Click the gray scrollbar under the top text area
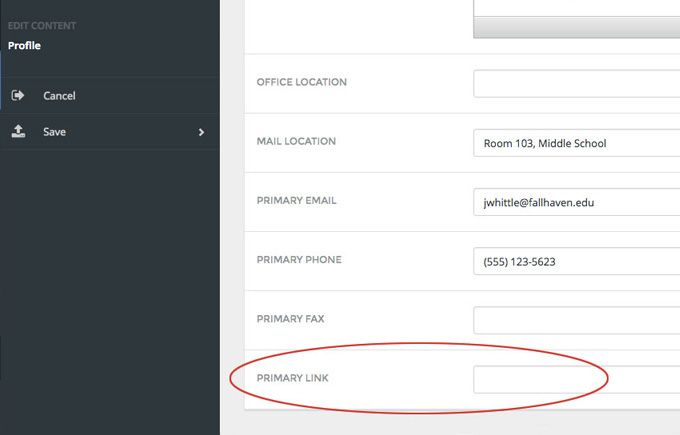Screen dimensions: 680x435 [x=576, y=28]
